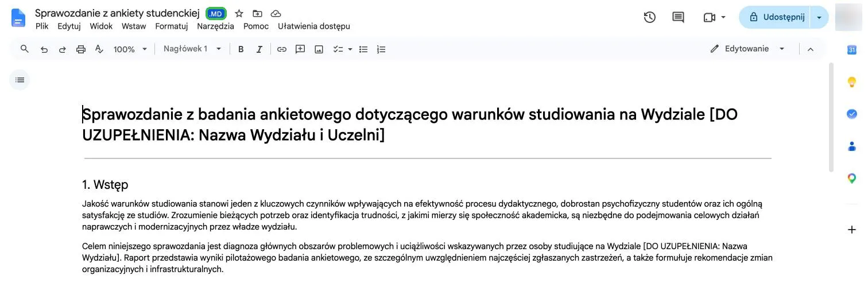The height and width of the screenshot is (287, 868).
Task: Open the Edytowanie mode dropdown
Action: pos(747,49)
